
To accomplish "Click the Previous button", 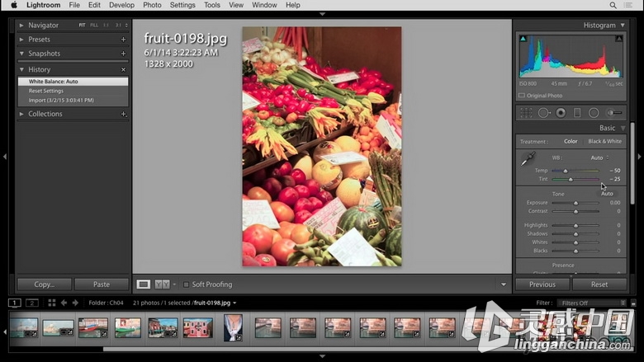I will [542, 284].
